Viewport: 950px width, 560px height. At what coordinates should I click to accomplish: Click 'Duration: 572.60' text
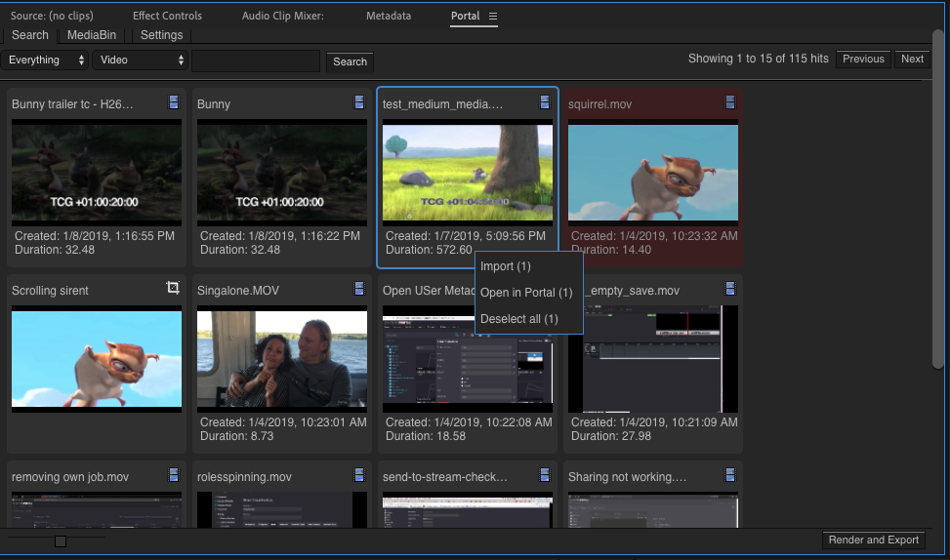(429, 250)
